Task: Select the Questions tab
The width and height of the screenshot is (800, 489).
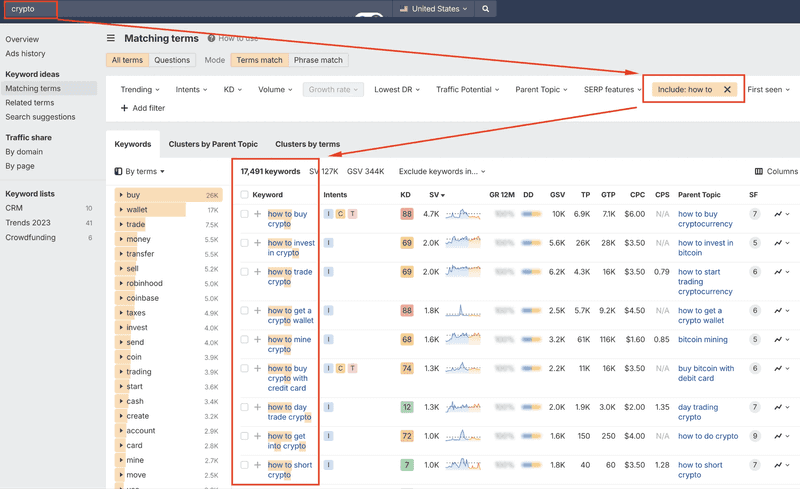Action: (x=172, y=60)
